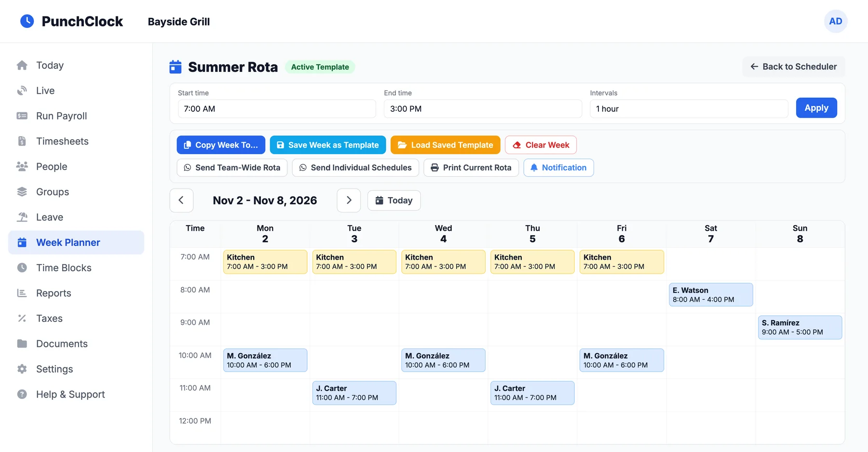Print the current rota
868x452 pixels.
tap(471, 168)
